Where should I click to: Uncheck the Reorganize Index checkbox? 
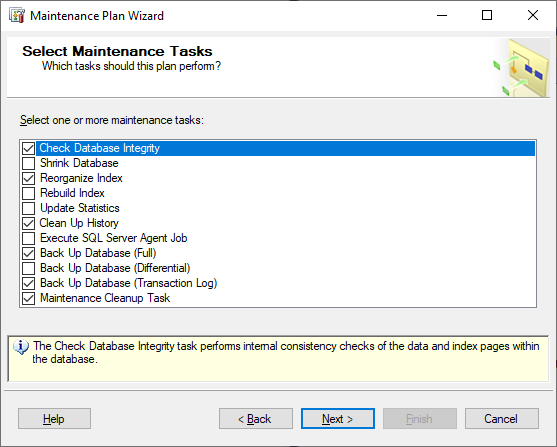point(28,178)
